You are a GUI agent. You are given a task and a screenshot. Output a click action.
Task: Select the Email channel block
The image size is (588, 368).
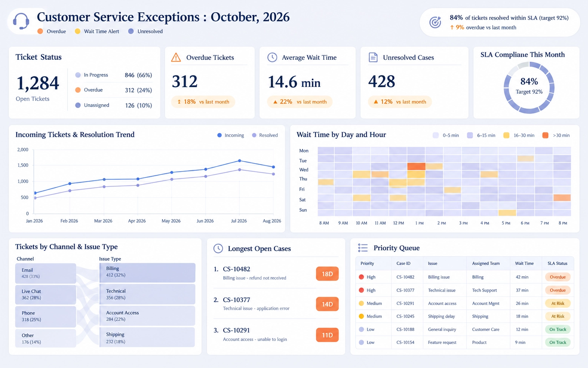[46, 273]
